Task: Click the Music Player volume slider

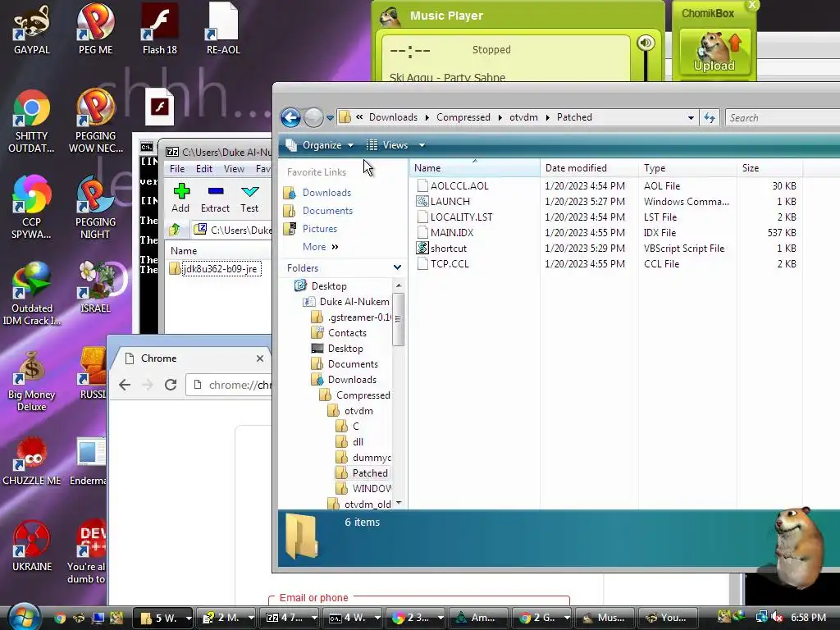Action: 646,67
